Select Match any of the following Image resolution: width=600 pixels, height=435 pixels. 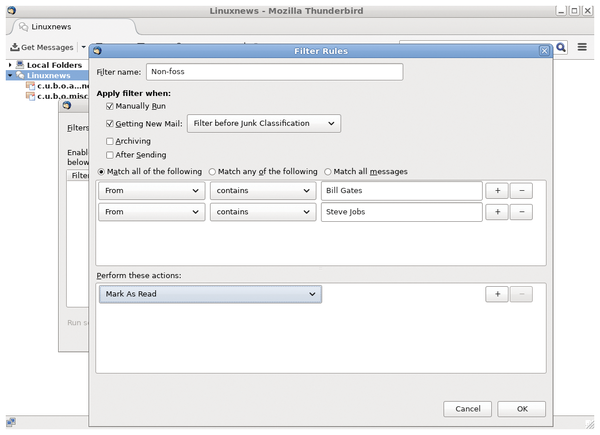pyautogui.click(x=212, y=171)
